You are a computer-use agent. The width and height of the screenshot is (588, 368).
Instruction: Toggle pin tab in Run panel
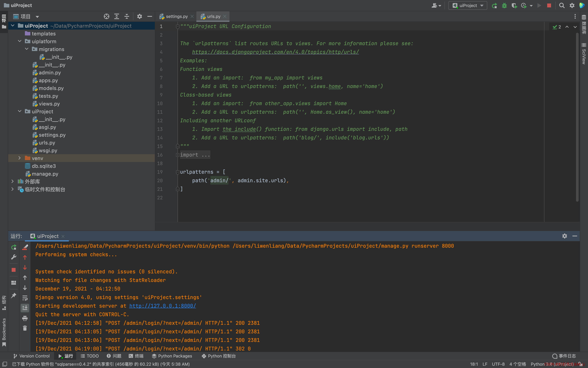14,296
